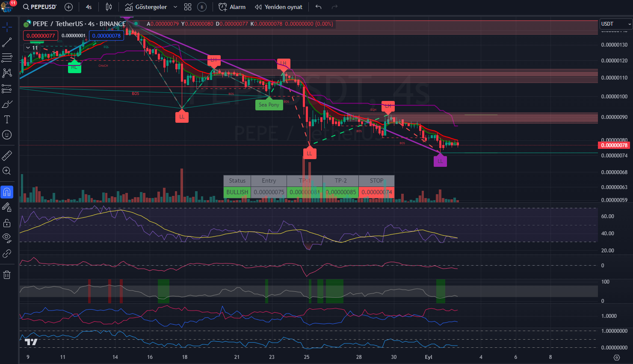Viewport: 633px width, 364px height.
Task: Create an Alarm from the top toolbar
Action: tap(232, 7)
